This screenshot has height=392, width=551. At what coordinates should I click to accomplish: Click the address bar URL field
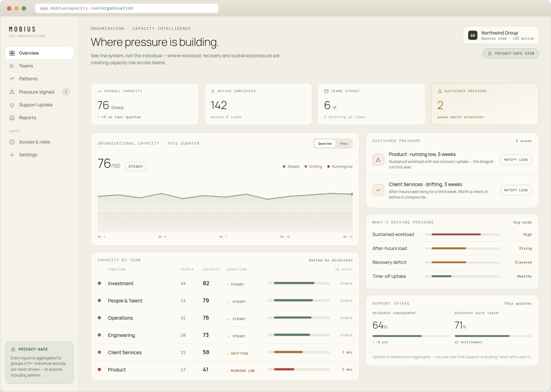pyautogui.click(x=127, y=8)
